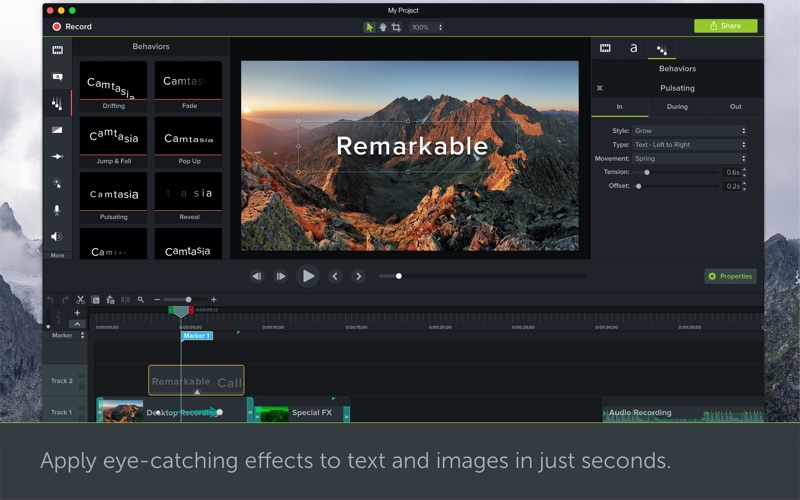The image size is (800, 500).
Task: Switch to the Out tab
Action: pos(735,106)
